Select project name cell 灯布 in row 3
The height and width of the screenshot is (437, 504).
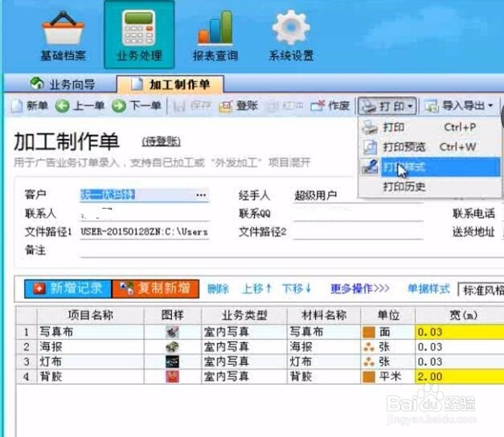(x=91, y=361)
